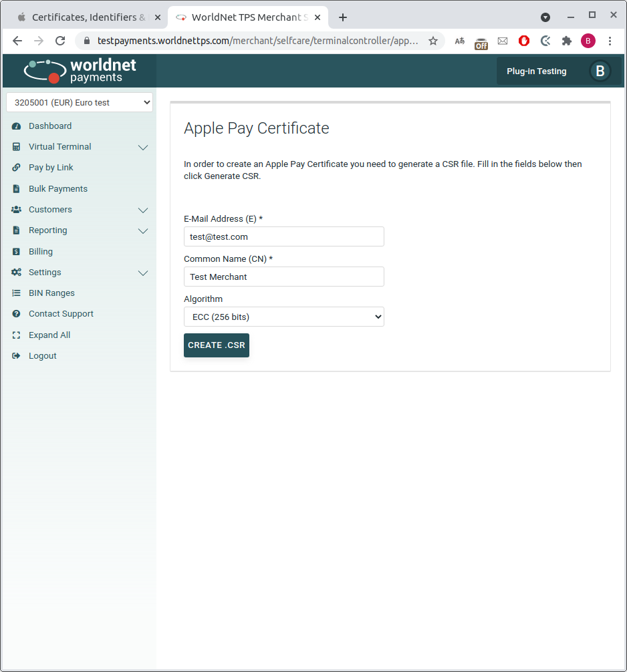Screen dimensions: 627x672
Task: Expand the Customers submenu chevron
Action: (x=142, y=210)
